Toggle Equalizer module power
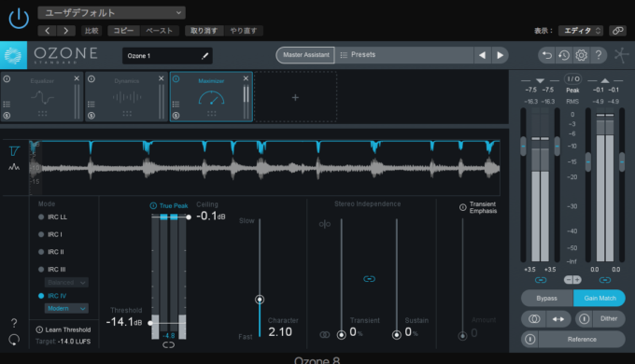The width and height of the screenshot is (635, 364). (7, 79)
